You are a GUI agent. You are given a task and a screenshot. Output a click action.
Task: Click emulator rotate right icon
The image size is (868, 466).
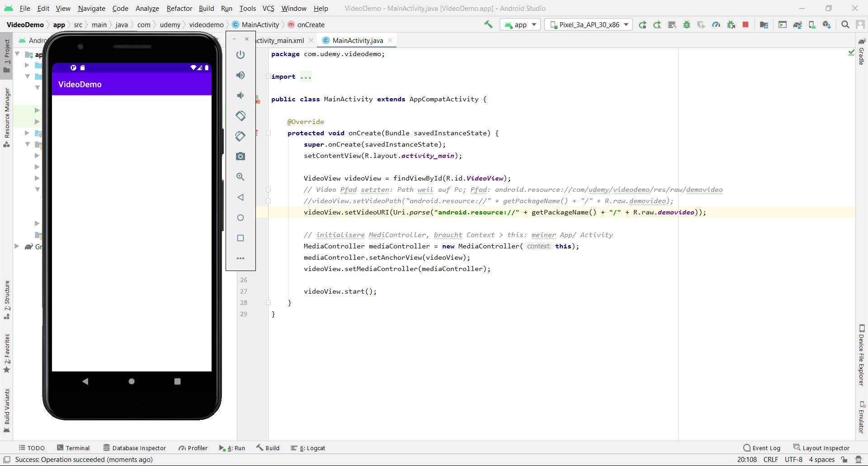tap(241, 136)
